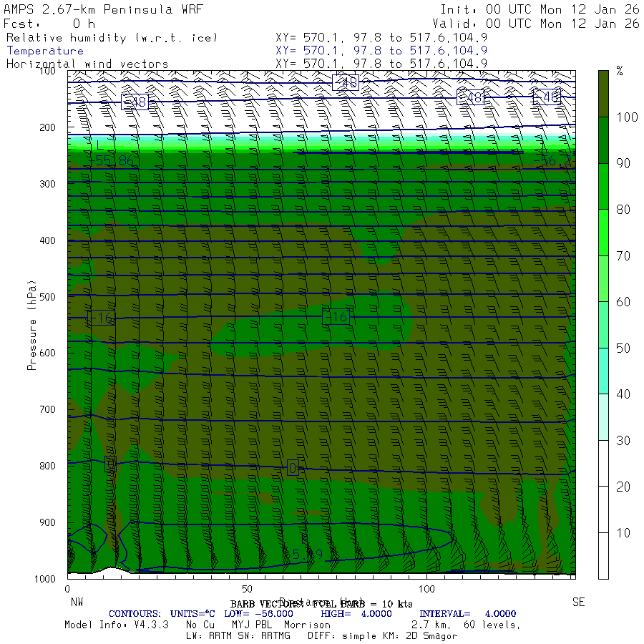Viewport: 644px width, 644px height.
Task: Select the '-16' contour label in the plot center
Action: 336,317
